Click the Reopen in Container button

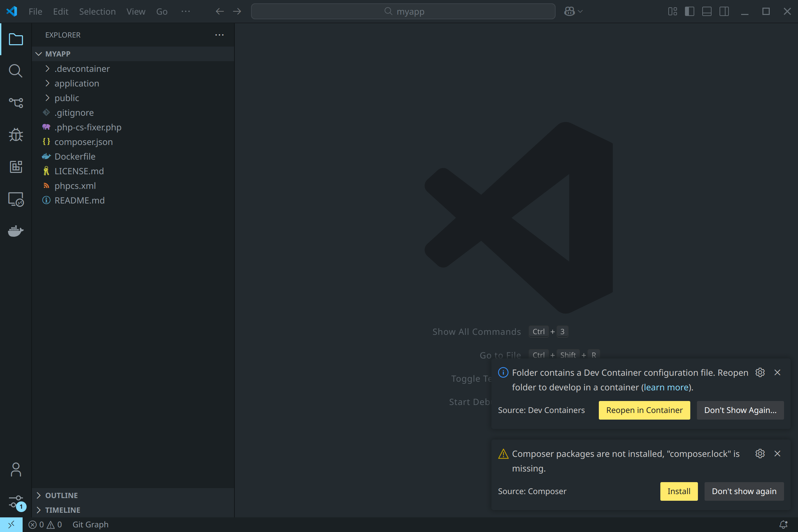pos(644,410)
